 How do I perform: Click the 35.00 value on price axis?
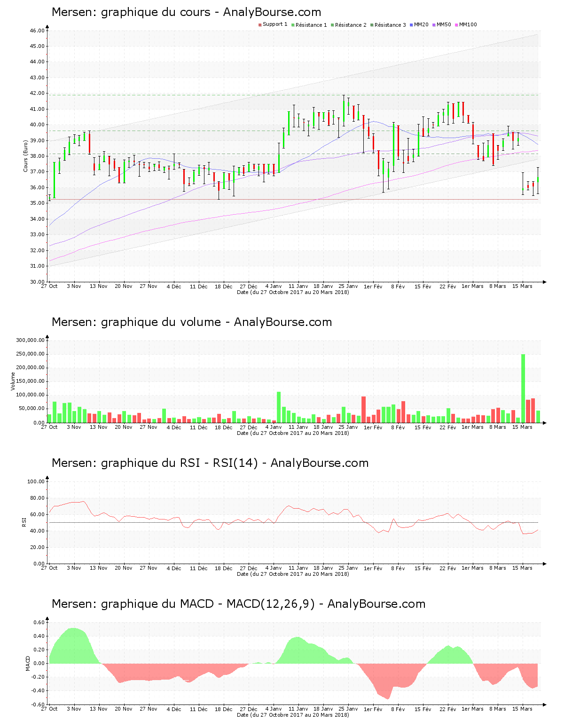pyautogui.click(x=37, y=203)
